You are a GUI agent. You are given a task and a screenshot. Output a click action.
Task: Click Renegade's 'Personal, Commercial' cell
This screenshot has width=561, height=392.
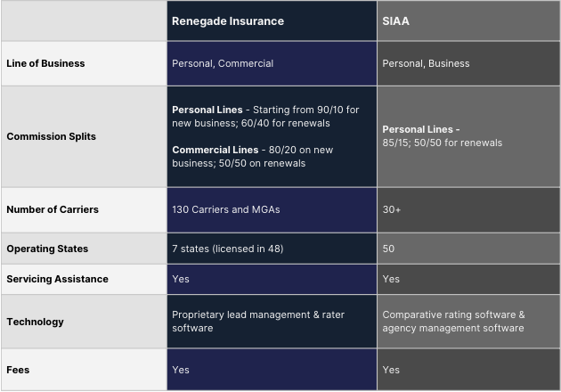[223, 63]
